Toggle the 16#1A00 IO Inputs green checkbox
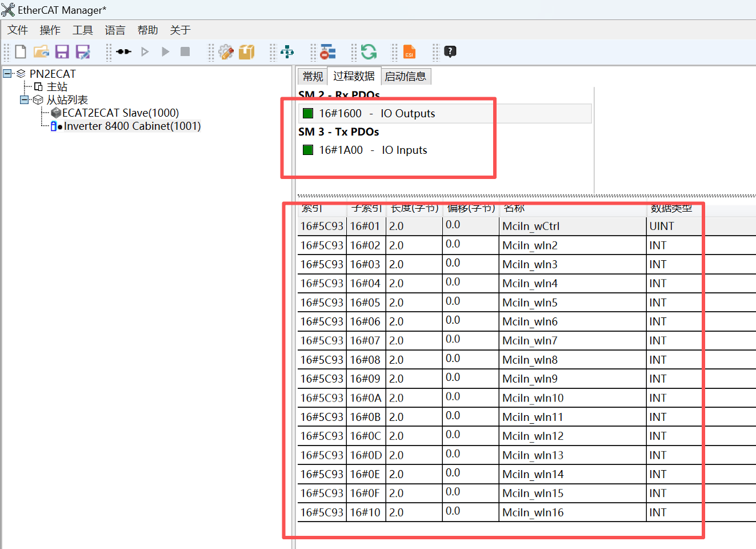The height and width of the screenshot is (549, 756). pos(308,150)
